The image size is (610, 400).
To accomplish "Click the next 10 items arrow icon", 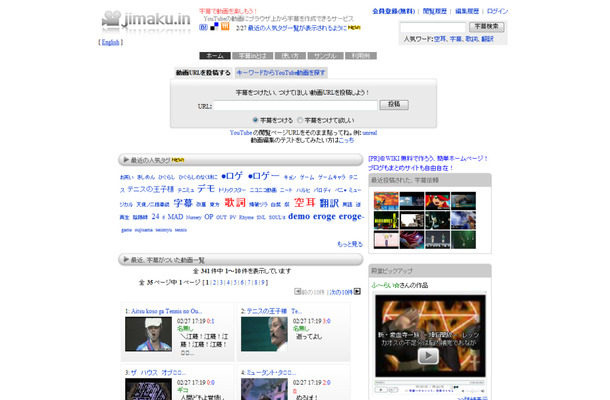I will 358,291.
